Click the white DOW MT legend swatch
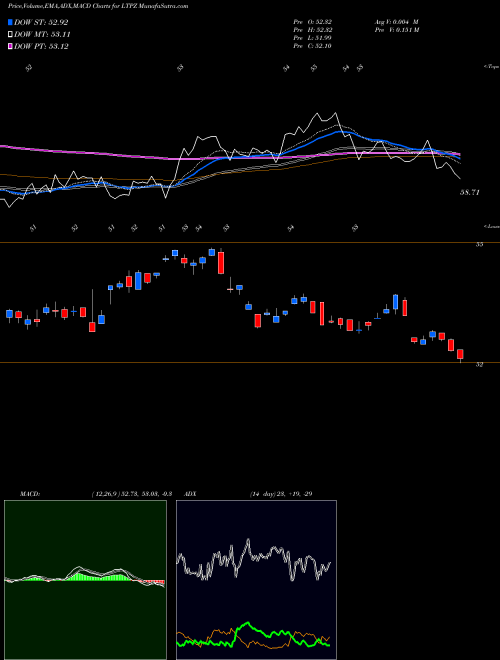 pyautogui.click(x=10, y=35)
